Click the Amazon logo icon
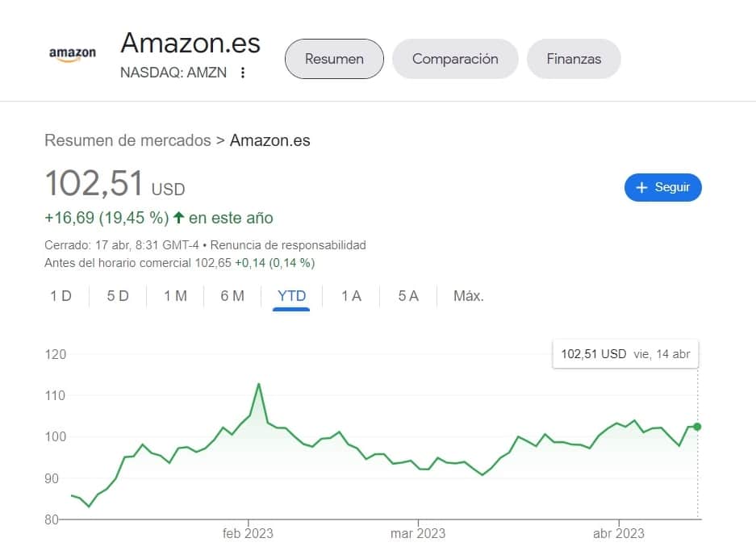This screenshot has width=756, height=559. (73, 54)
